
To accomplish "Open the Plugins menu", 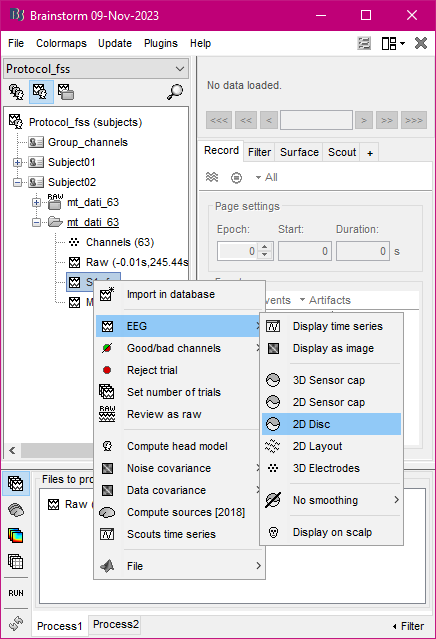I will [161, 43].
